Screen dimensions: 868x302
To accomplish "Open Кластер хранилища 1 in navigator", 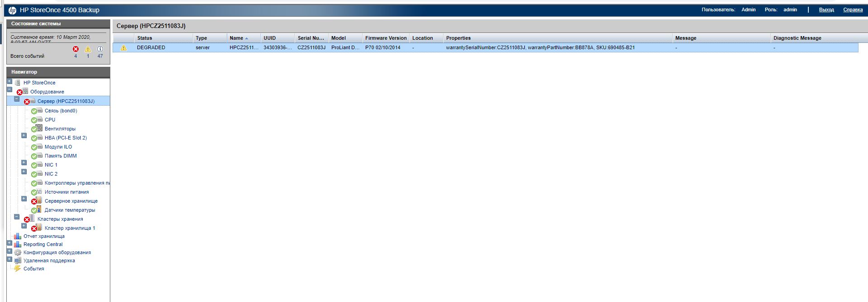I will [x=70, y=228].
